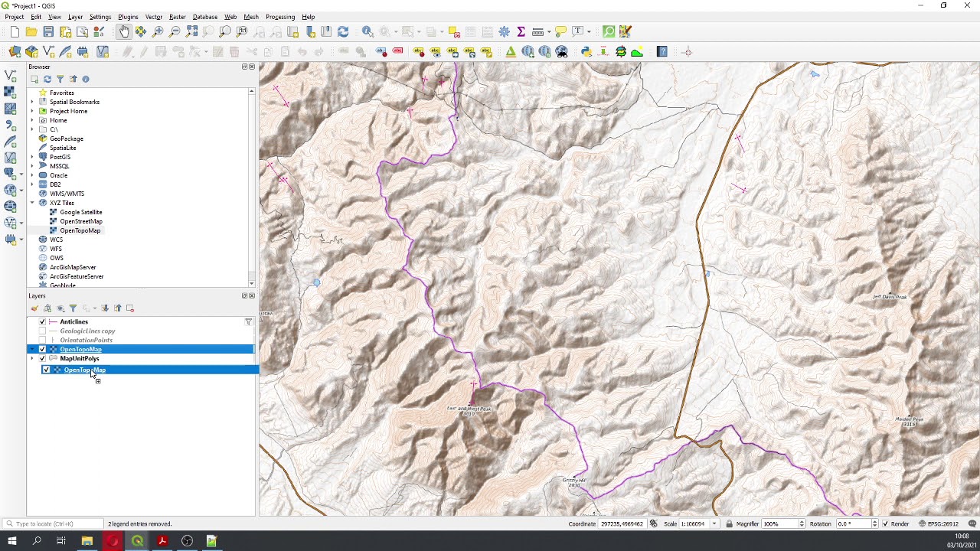Open the Vector menu
This screenshot has width=980, height=551.
tap(154, 17)
